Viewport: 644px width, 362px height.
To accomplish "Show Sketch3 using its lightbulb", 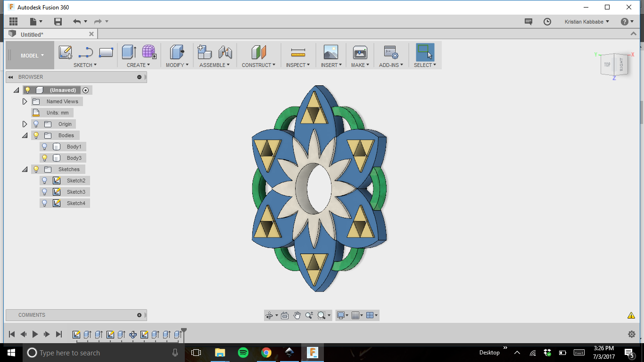I will click(x=44, y=192).
